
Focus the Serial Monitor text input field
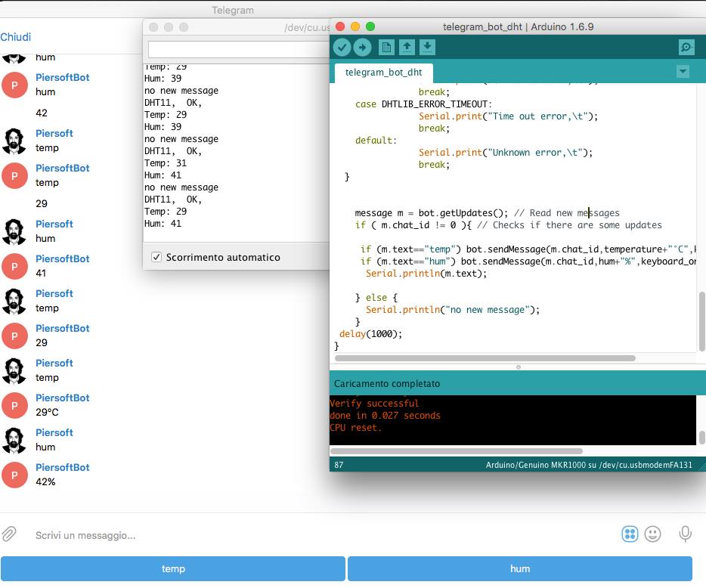[x=240, y=50]
